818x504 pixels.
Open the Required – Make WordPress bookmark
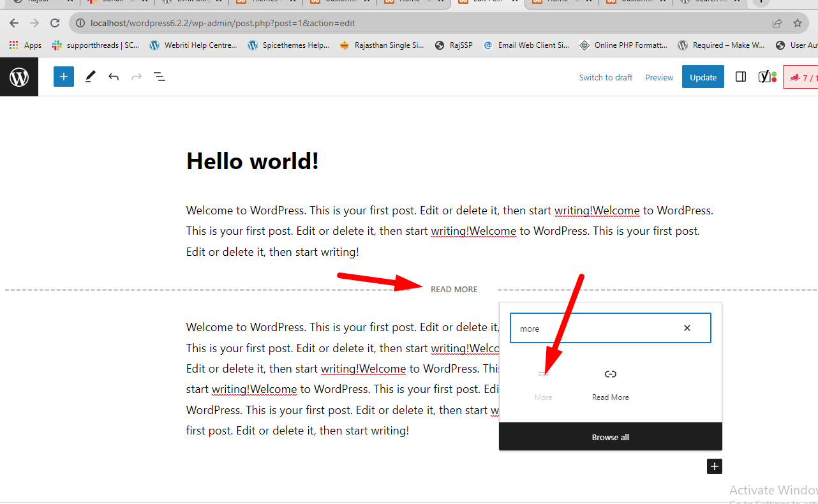(721, 45)
